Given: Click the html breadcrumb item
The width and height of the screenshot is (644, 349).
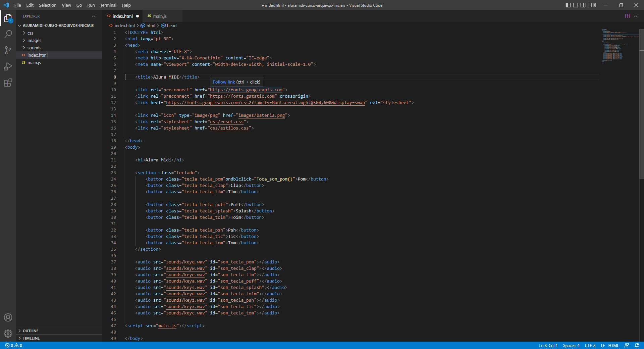Looking at the screenshot, I should coord(148,26).
